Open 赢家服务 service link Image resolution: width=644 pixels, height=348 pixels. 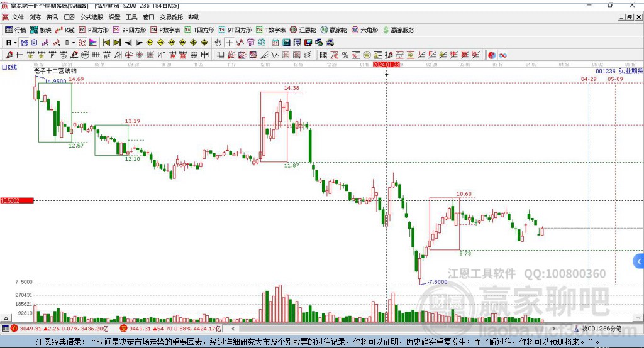(398, 30)
